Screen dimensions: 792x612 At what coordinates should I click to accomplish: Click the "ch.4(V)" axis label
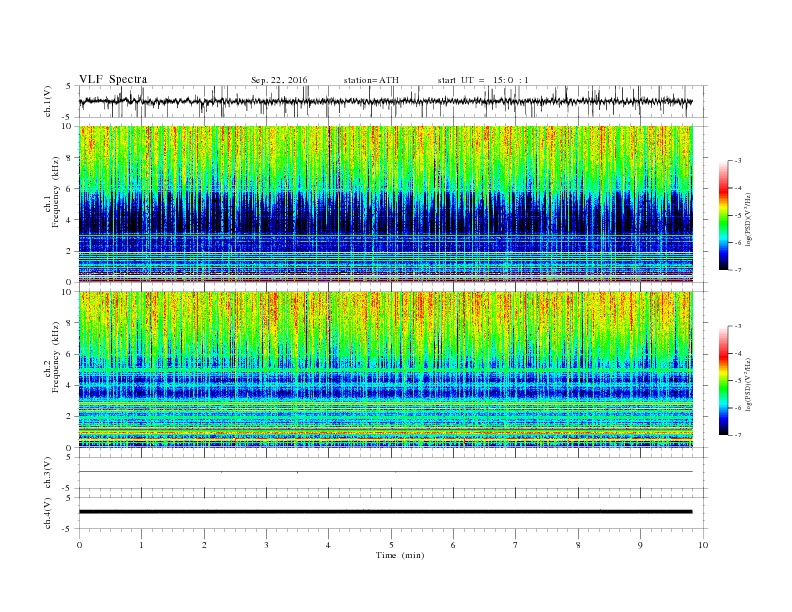click(48, 513)
